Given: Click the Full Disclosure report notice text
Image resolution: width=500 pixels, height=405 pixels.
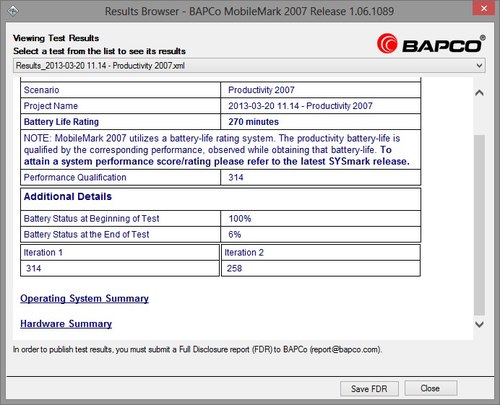Looking at the screenshot, I should pos(197,350).
